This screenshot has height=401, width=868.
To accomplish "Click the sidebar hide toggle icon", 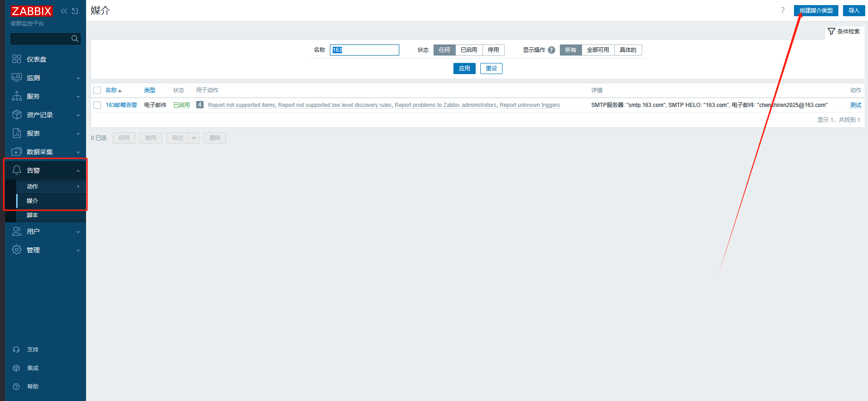I will (x=75, y=11).
